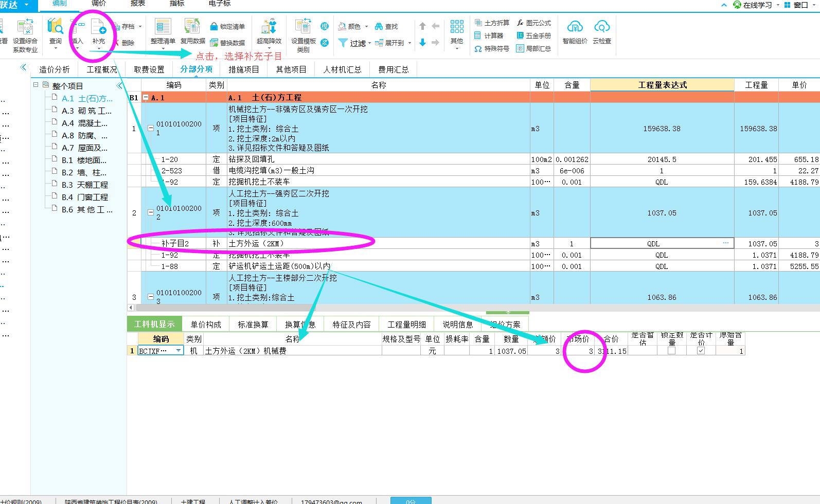Switch to 特征及内容 bottom tab
This screenshot has height=504, width=820.
(351, 325)
